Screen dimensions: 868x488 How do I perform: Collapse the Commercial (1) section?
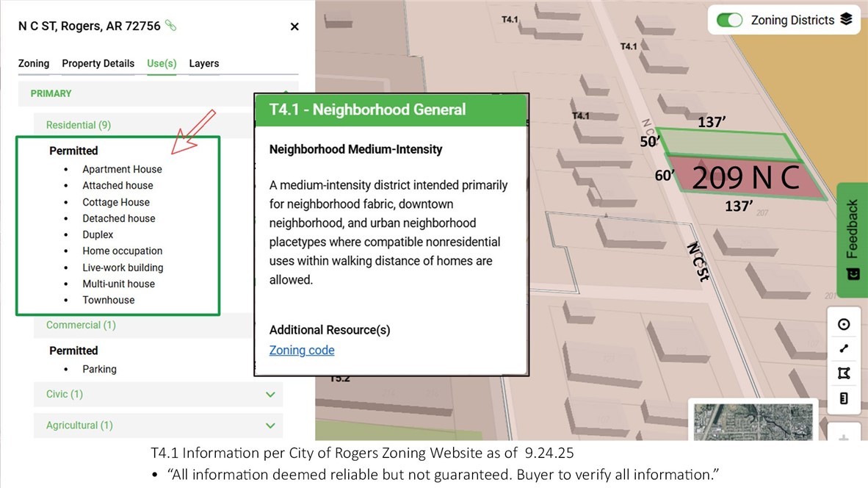(x=81, y=325)
